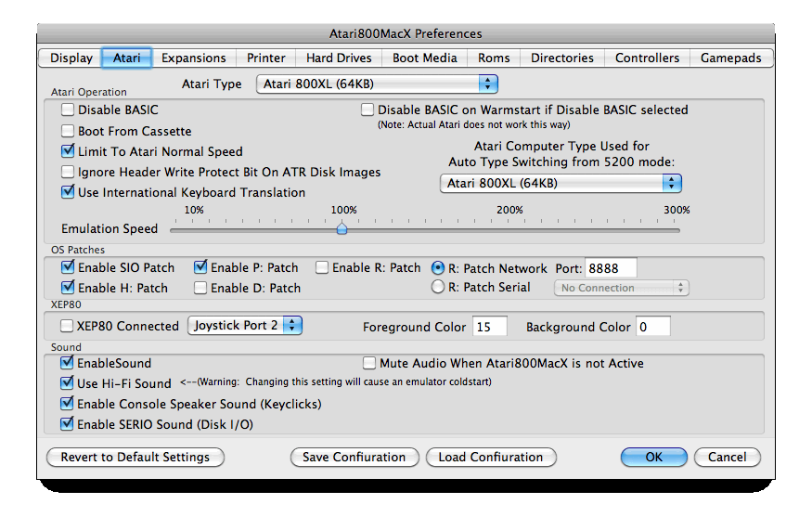Toggle Enable P: Patch checkbox
This screenshot has height=530, width=812.
point(200,267)
